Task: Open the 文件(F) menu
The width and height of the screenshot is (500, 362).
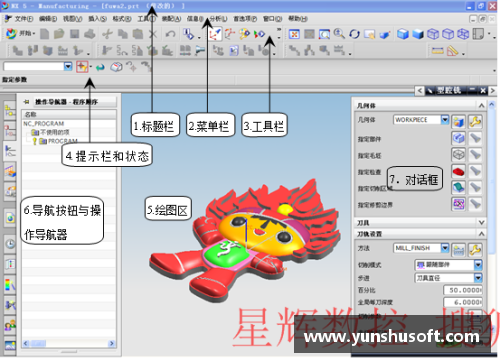Action: (x=23, y=19)
